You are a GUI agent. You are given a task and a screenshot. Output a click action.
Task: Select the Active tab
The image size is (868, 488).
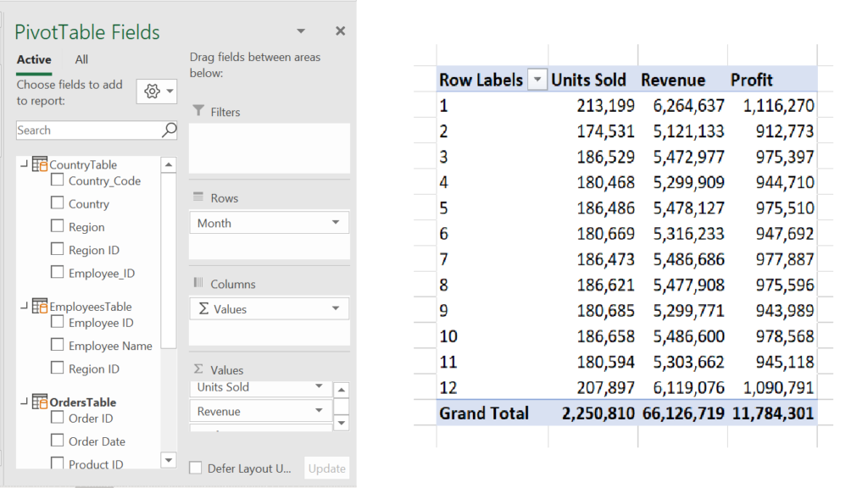tap(34, 59)
